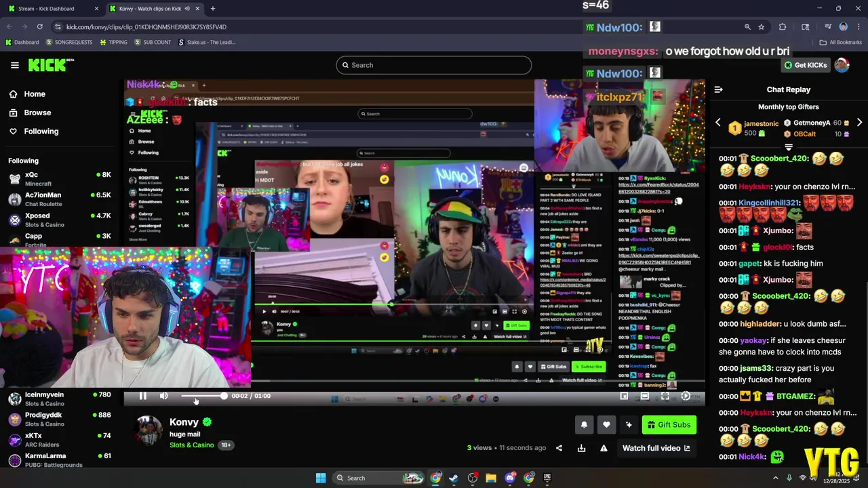Open the All Bookmarks folder
This screenshot has width=868, height=488.
[x=841, y=42]
